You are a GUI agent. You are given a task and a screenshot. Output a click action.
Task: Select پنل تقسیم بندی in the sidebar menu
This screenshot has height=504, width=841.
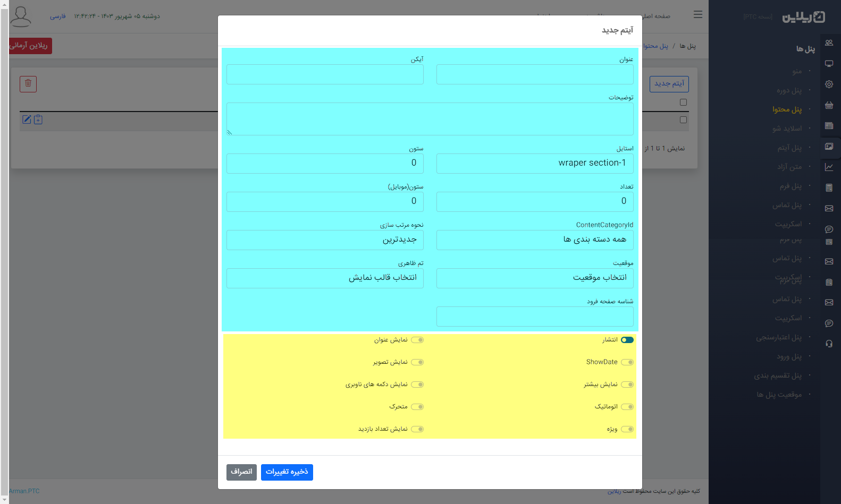pyautogui.click(x=778, y=375)
